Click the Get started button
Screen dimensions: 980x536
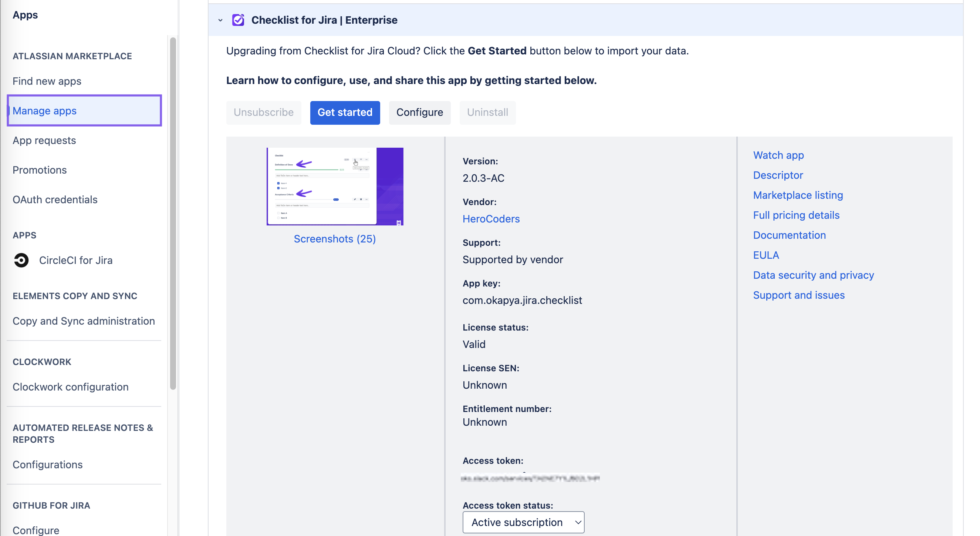tap(345, 112)
